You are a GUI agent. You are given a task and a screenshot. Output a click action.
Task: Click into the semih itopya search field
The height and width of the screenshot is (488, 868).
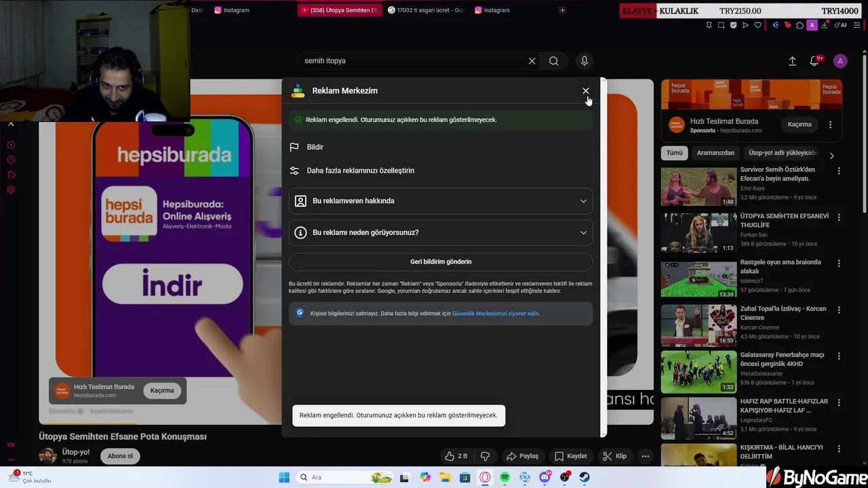coord(412,61)
